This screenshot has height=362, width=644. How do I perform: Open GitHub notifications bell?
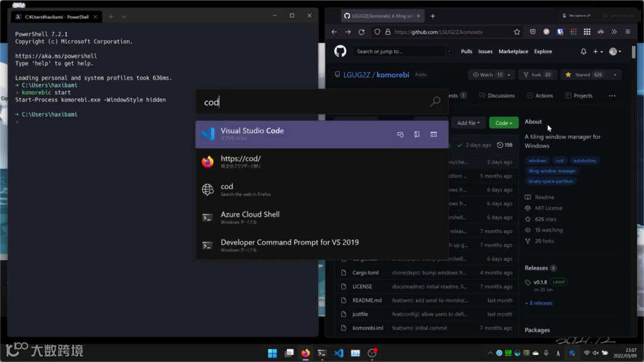583,51
